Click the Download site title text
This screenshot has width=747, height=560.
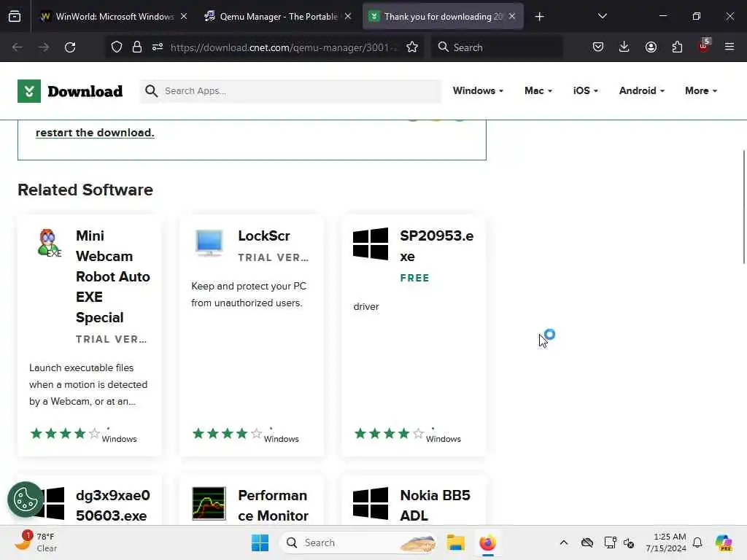pyautogui.click(x=85, y=91)
